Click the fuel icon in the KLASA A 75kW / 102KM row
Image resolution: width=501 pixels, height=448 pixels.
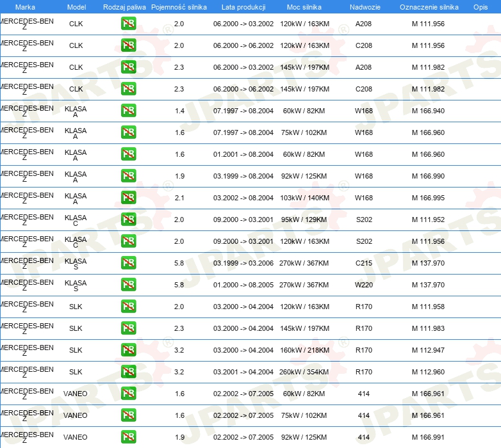pyautogui.click(x=128, y=132)
